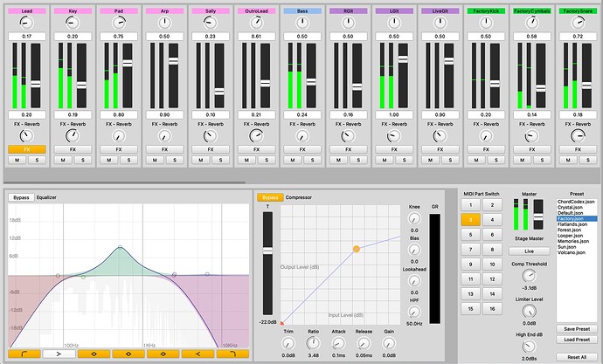Click the Pad level value field 0.80
Screen dimensions: 603x364
click(x=119, y=115)
